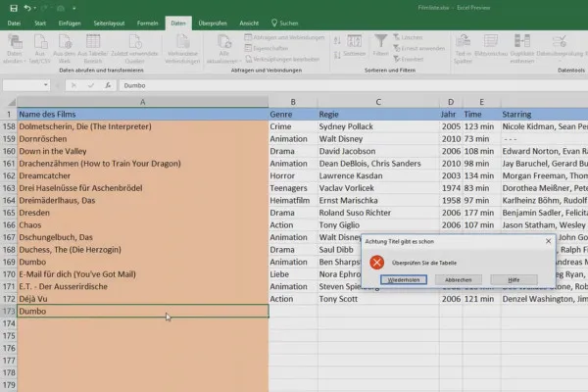Get data Aus Tabelle/Bereich
Image resolution: width=588 pixels, height=392 pixels.
[93, 49]
